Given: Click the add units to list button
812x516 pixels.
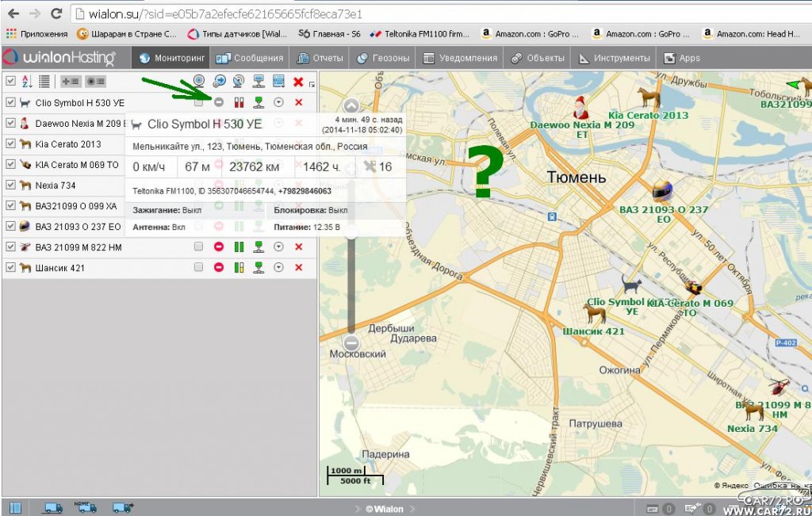Looking at the screenshot, I should [71, 82].
